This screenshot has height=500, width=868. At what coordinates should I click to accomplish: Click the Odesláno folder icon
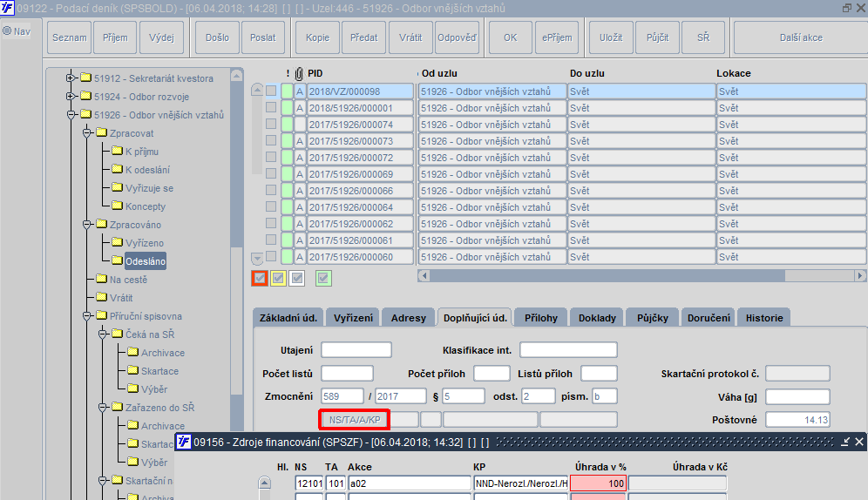point(117,260)
